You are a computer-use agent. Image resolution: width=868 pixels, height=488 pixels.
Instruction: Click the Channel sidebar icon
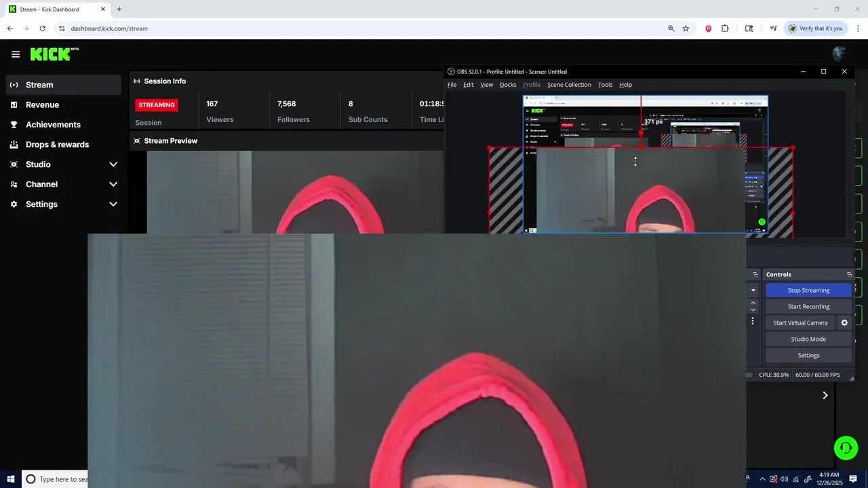tap(14, 184)
